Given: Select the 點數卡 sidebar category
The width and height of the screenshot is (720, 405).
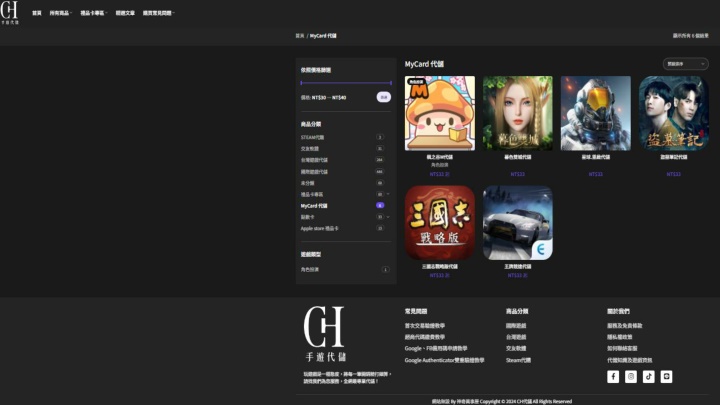Looking at the screenshot, I should click(307, 217).
